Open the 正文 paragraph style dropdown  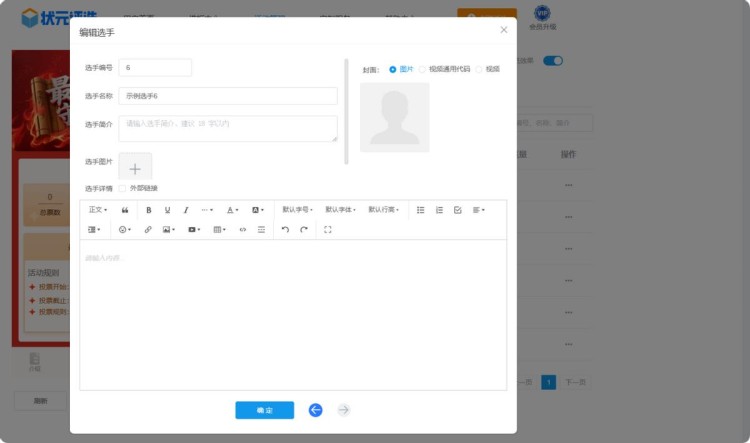click(x=98, y=210)
